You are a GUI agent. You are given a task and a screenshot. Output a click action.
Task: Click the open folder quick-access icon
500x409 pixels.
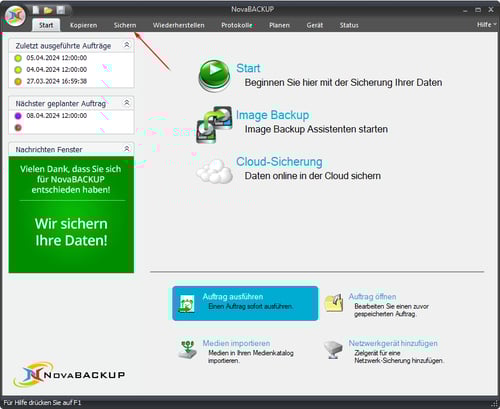pos(48,10)
